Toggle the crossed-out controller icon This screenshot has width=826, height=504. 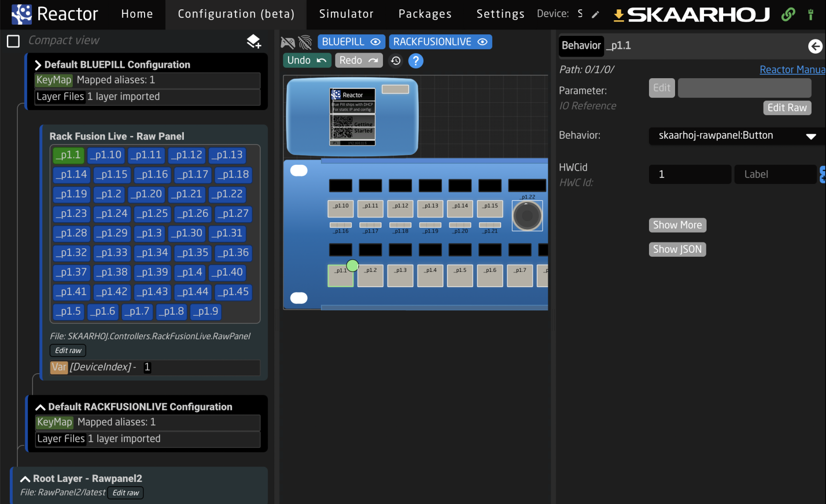pyautogui.click(x=288, y=42)
